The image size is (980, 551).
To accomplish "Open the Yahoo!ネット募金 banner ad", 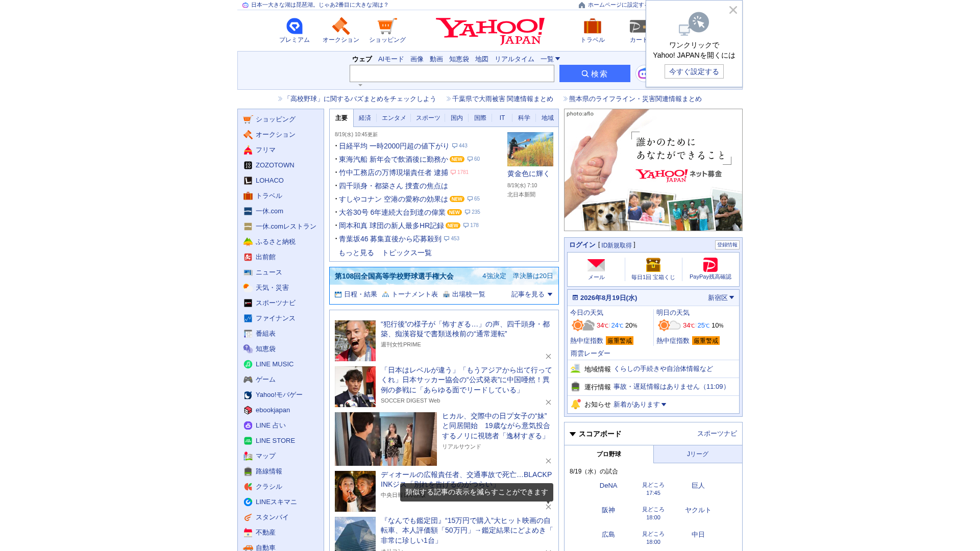I will (653, 170).
